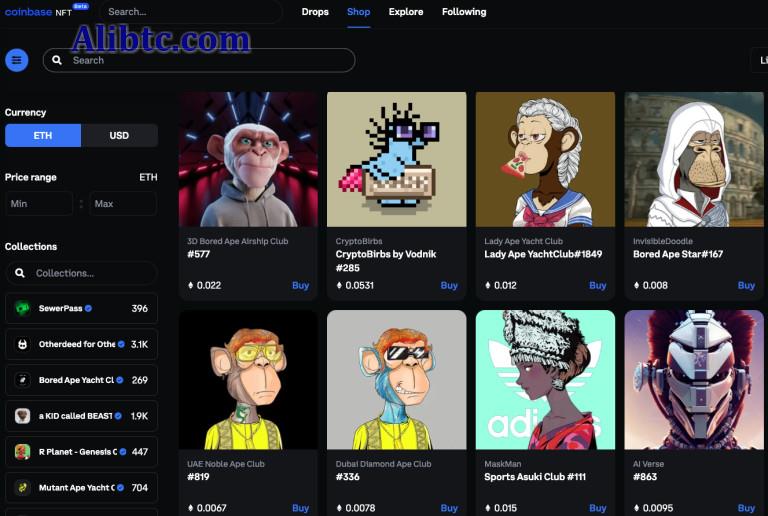Switch currency to ETH
Screen dimensions: 768x516
pyautogui.click(x=43, y=136)
